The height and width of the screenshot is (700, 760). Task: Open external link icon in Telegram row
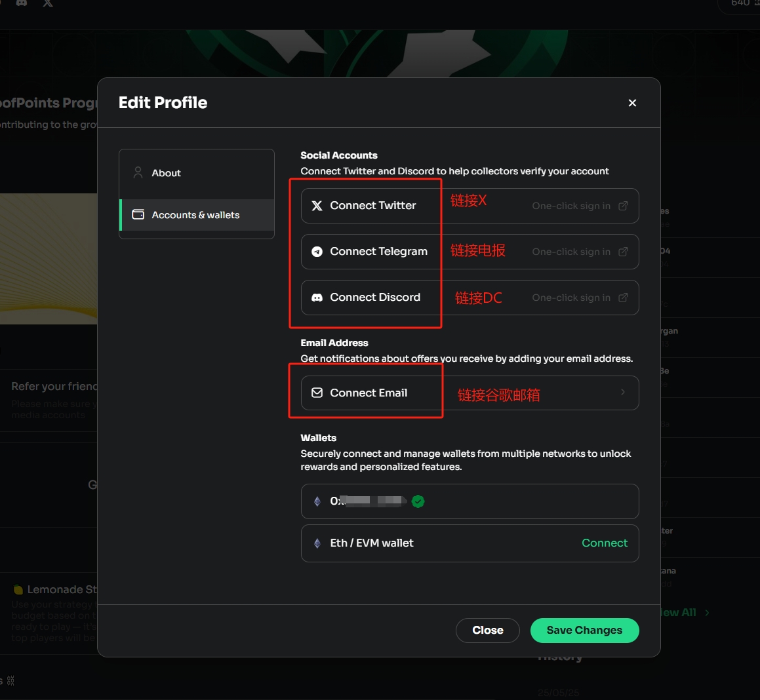[623, 252]
